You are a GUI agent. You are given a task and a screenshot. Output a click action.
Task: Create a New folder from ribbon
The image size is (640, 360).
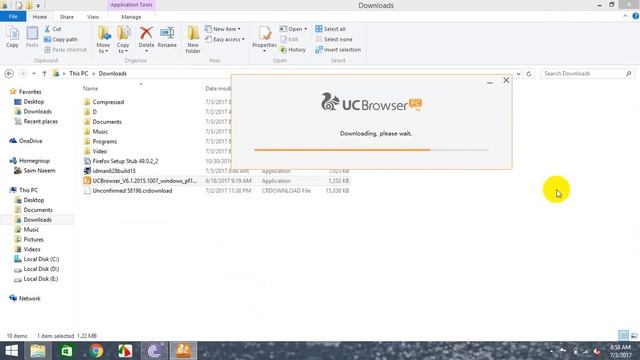click(x=193, y=40)
